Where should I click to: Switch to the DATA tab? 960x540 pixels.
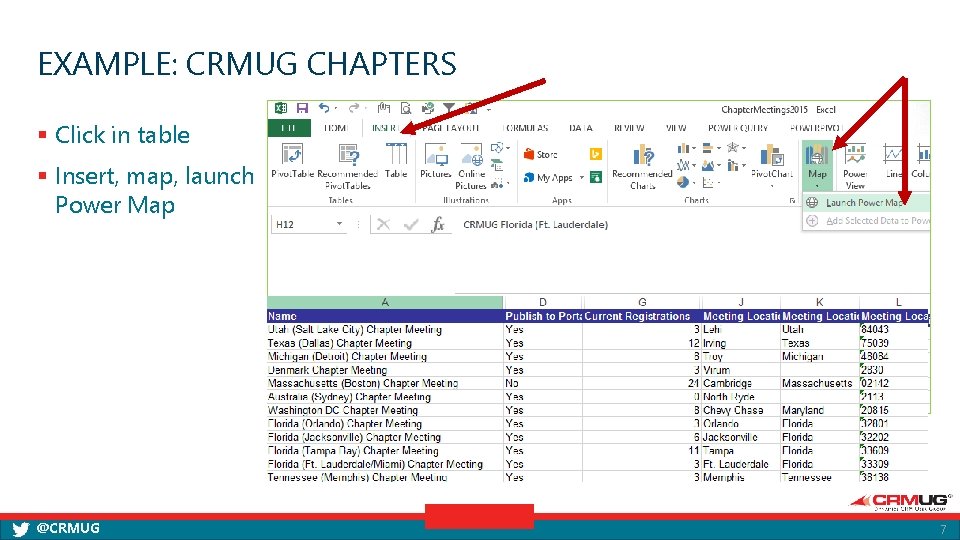pos(580,128)
